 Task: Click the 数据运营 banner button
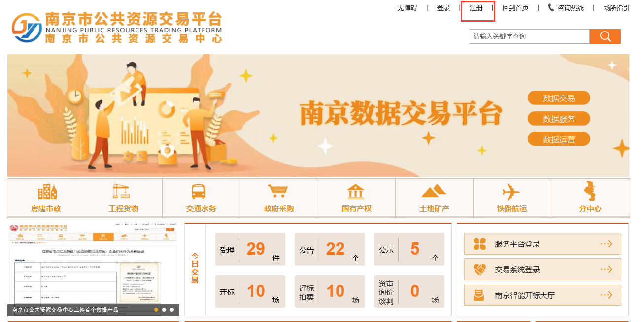559,139
